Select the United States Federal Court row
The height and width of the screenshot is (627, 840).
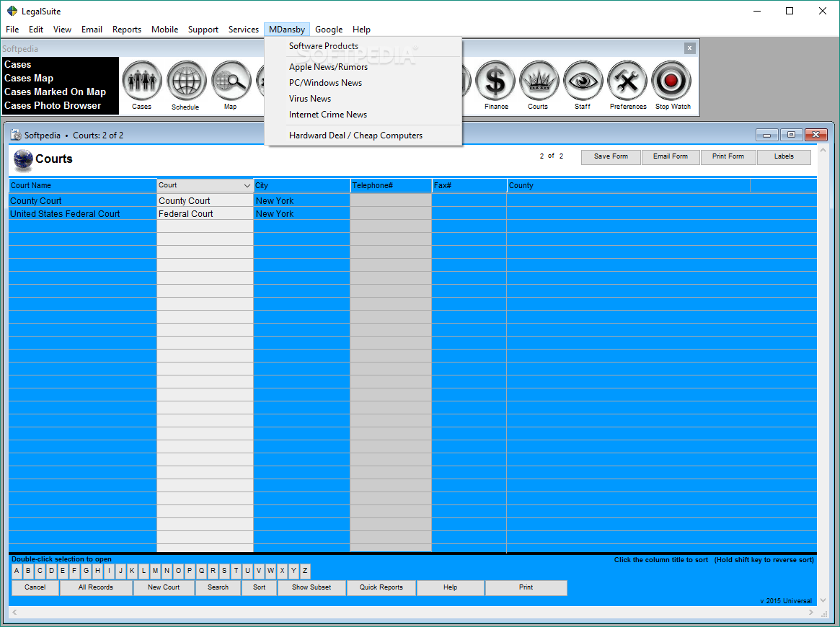pyautogui.click(x=412, y=213)
